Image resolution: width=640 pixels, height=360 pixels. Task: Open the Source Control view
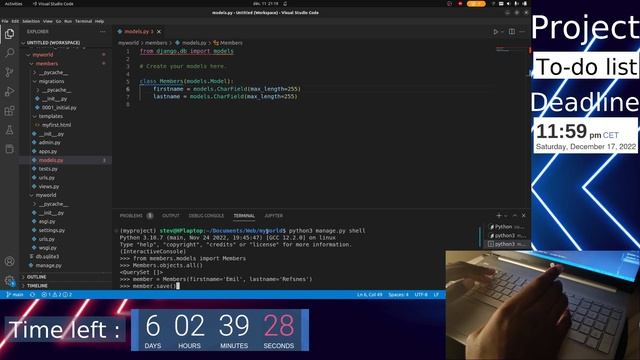point(9,72)
